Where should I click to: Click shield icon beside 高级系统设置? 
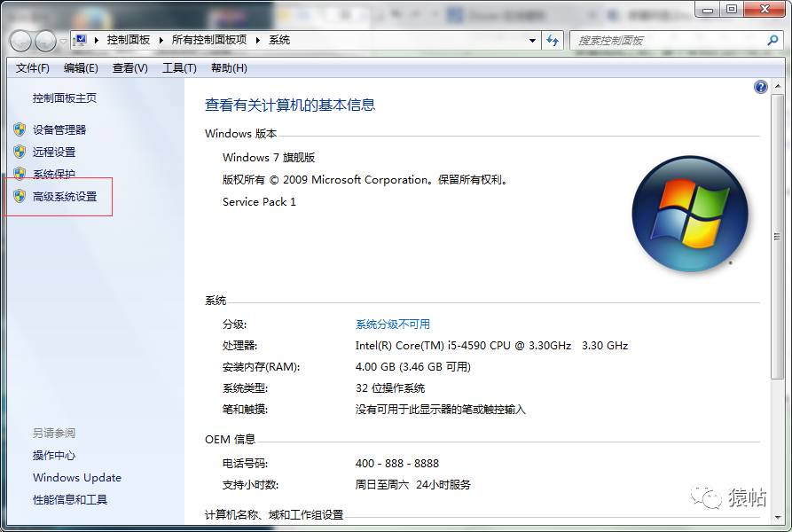[20, 196]
